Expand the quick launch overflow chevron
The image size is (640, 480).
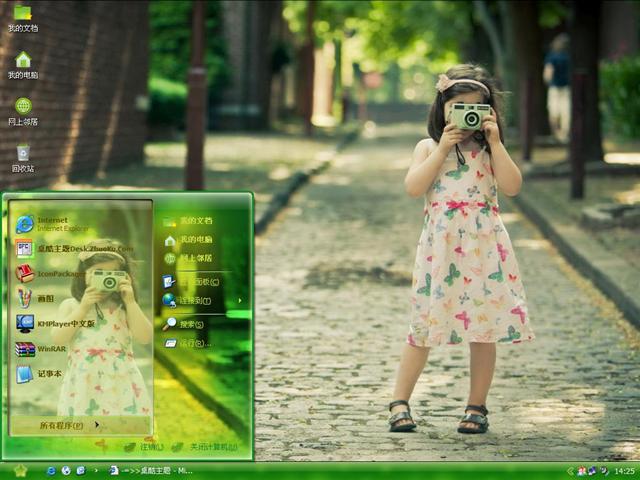[96, 471]
